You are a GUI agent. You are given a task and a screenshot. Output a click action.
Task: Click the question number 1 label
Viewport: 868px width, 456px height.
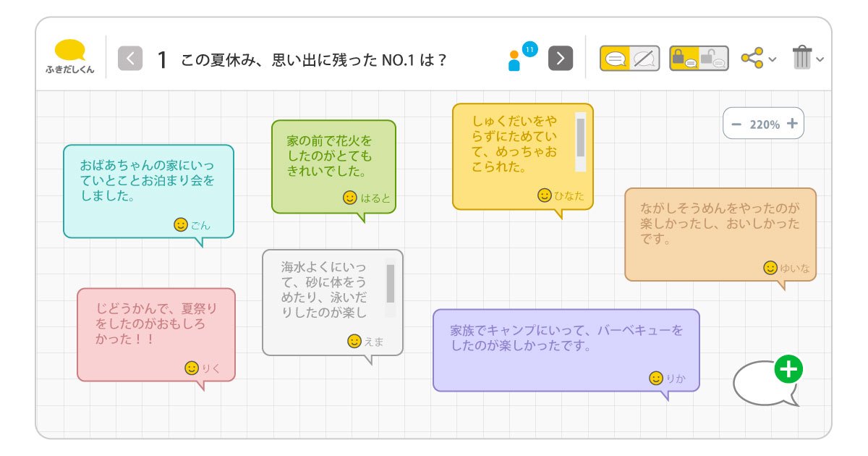pos(163,59)
